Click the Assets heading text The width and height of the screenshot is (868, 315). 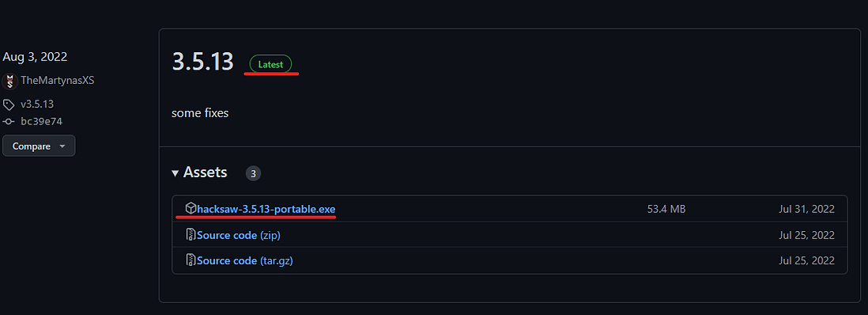206,173
